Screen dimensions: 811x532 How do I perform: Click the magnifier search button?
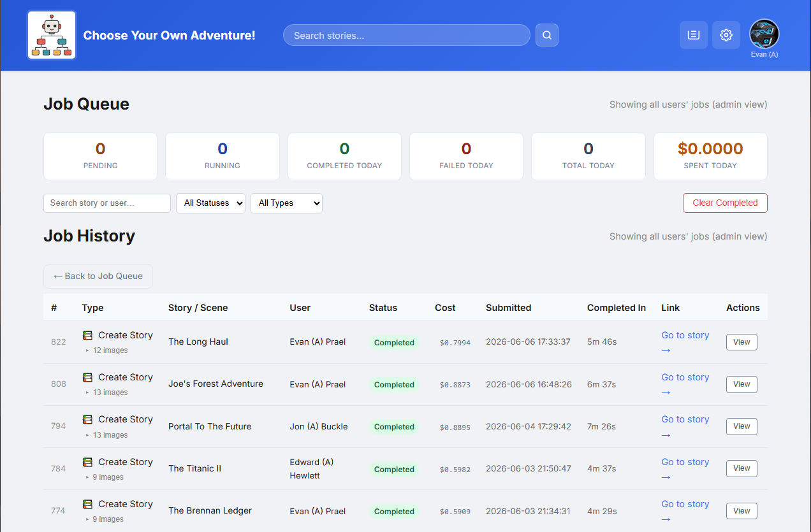547,35
